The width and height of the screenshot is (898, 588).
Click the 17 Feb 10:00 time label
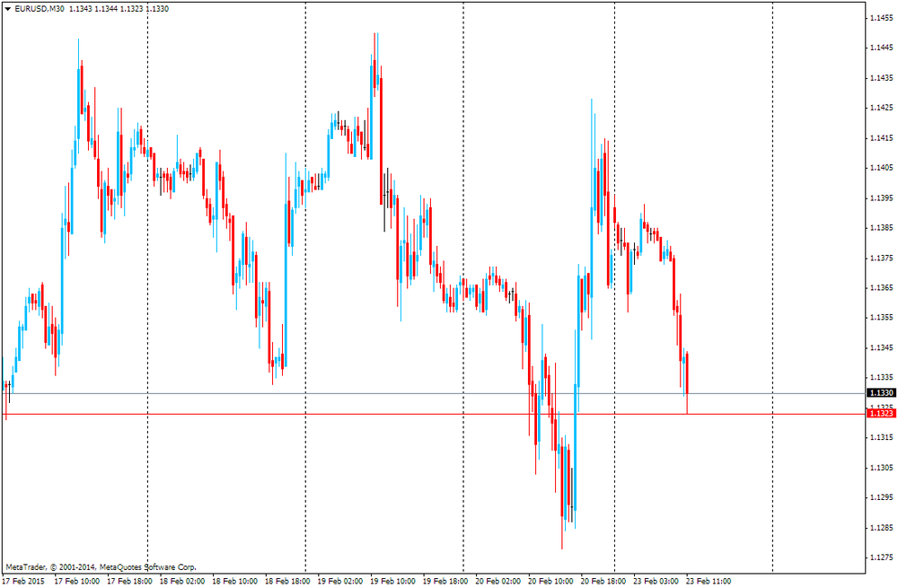(x=76, y=581)
